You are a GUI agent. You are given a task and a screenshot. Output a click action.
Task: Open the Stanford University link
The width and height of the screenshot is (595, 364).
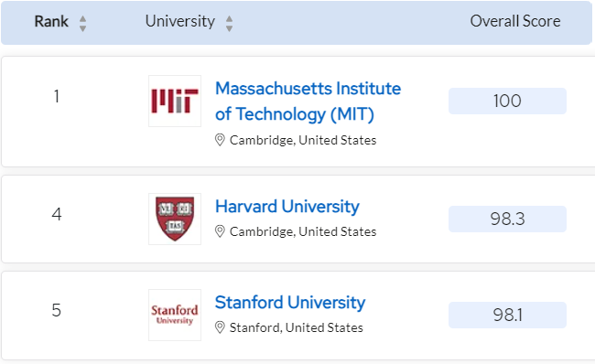pos(290,303)
